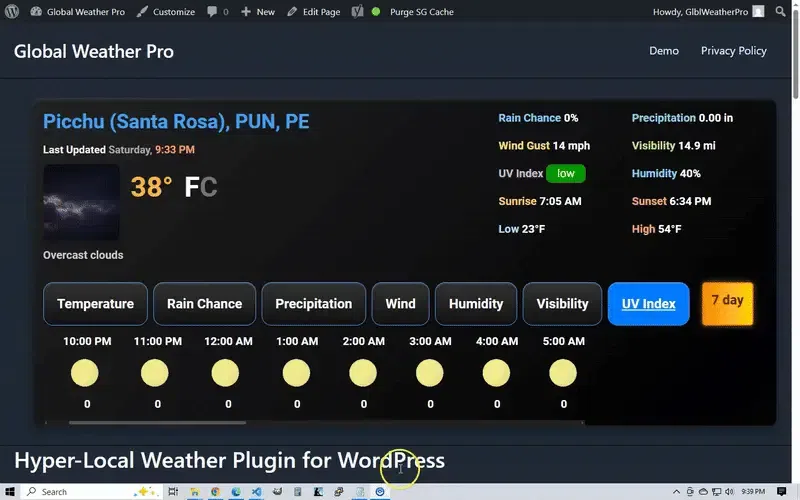Click the Overcast clouds caption
The image size is (800, 500).
(83, 255)
